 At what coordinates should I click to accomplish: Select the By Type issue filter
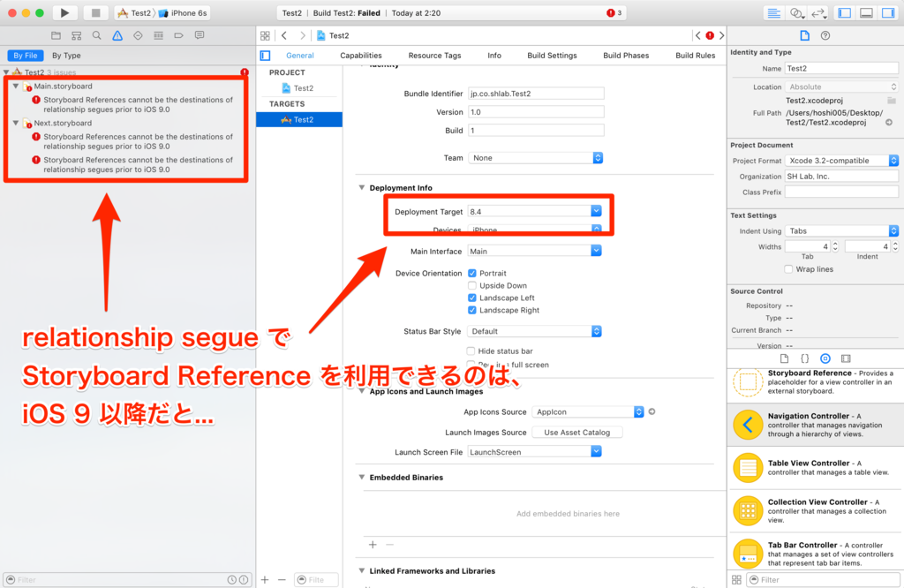tap(66, 56)
